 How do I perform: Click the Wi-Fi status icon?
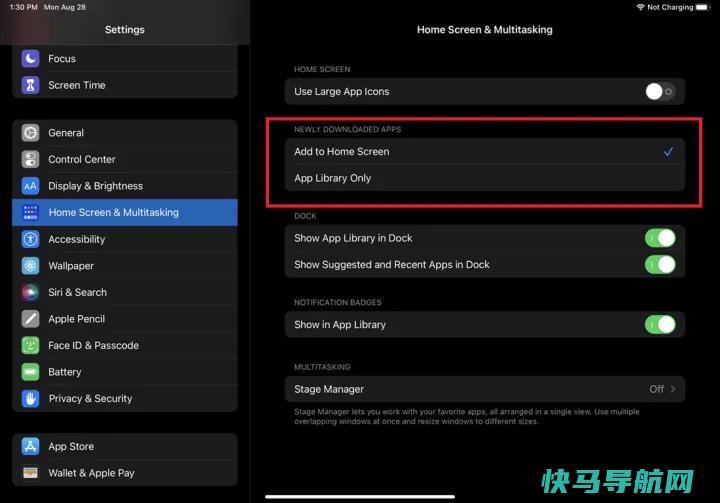pyautogui.click(x=640, y=7)
